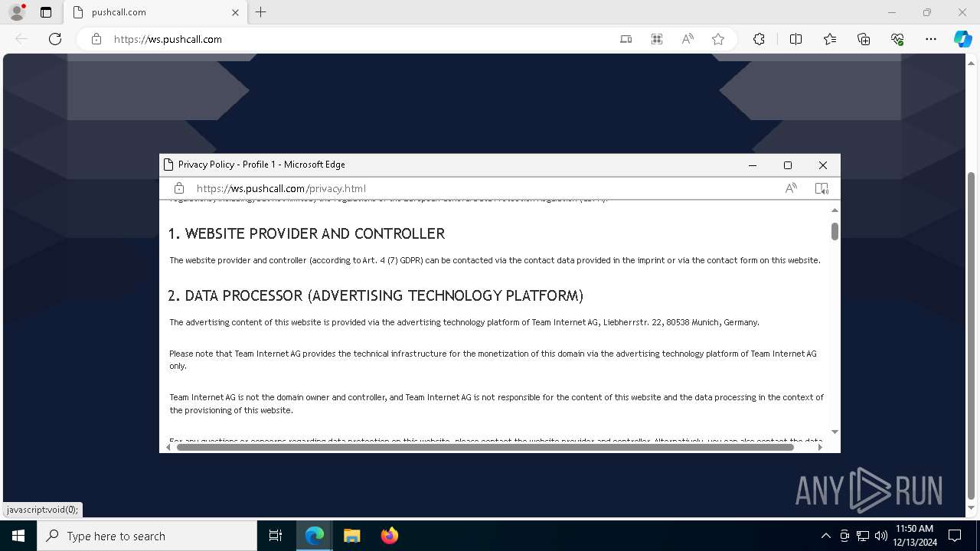Click the main page vertical scrollbar

coord(971,335)
